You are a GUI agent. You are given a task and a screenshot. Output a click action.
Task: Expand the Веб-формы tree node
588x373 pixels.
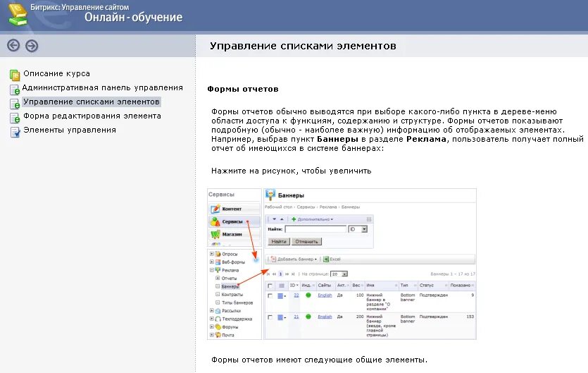(211, 262)
